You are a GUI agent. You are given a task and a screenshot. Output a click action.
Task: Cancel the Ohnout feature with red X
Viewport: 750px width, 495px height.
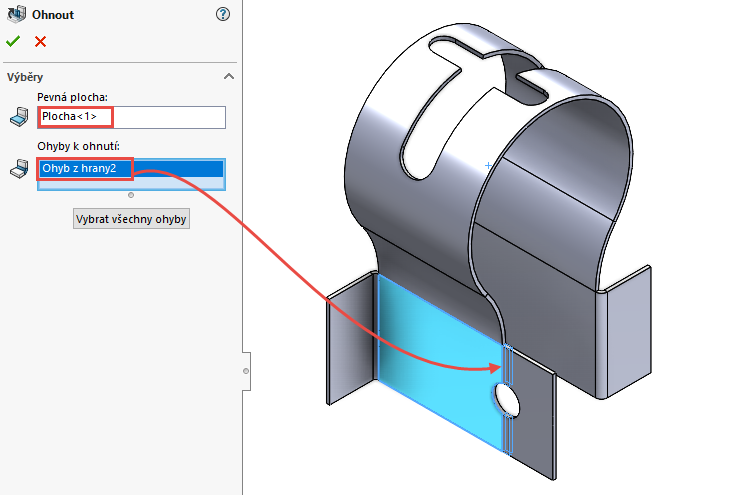pos(41,42)
